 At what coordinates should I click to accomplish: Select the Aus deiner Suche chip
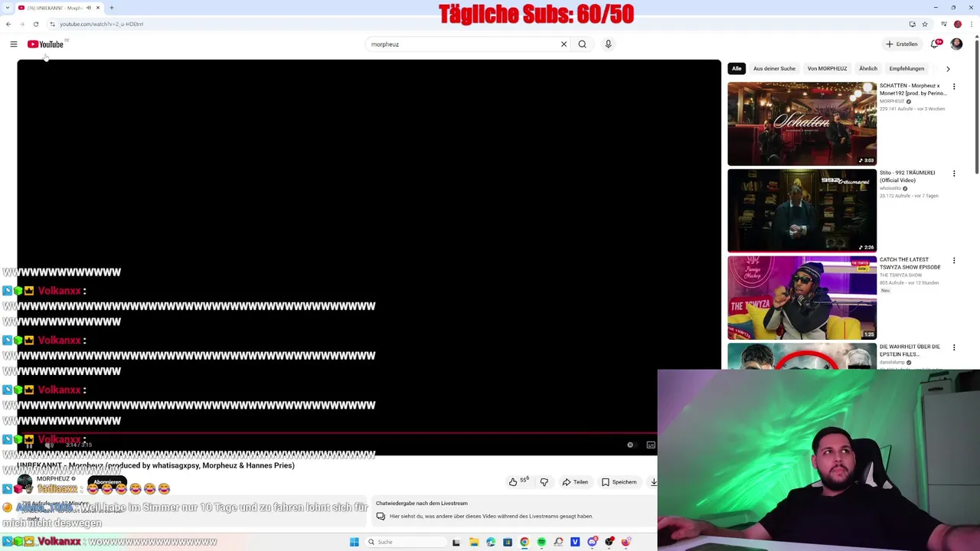(774, 69)
